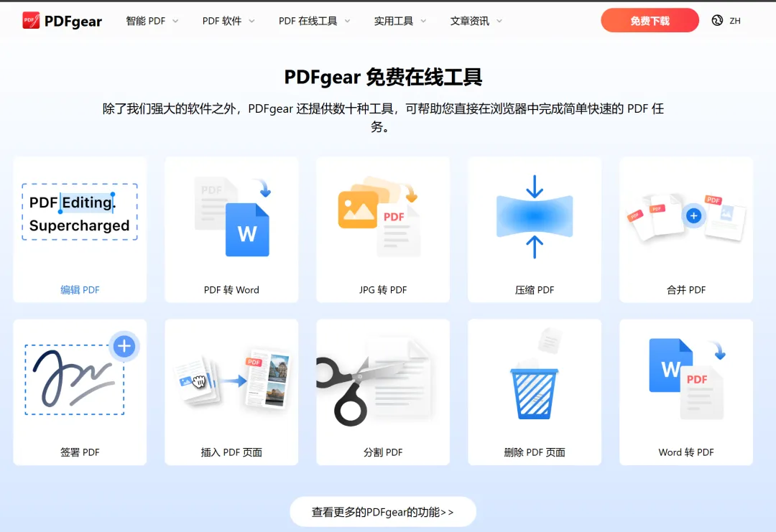776x532 pixels.
Task: Click the 插入 PDF 页面 illustration
Action: 231,379
